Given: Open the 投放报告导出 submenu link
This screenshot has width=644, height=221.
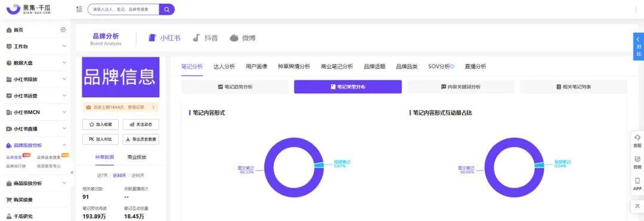Looking at the screenshot, I should click(49, 166).
